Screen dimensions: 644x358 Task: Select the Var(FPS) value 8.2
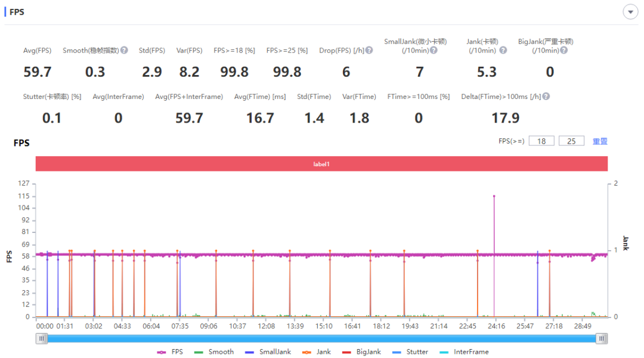[x=190, y=72]
